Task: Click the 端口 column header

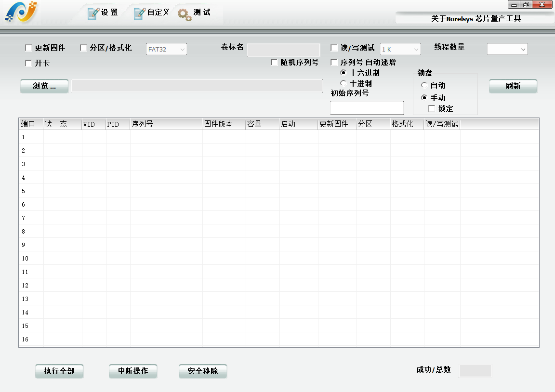Action: [x=31, y=124]
